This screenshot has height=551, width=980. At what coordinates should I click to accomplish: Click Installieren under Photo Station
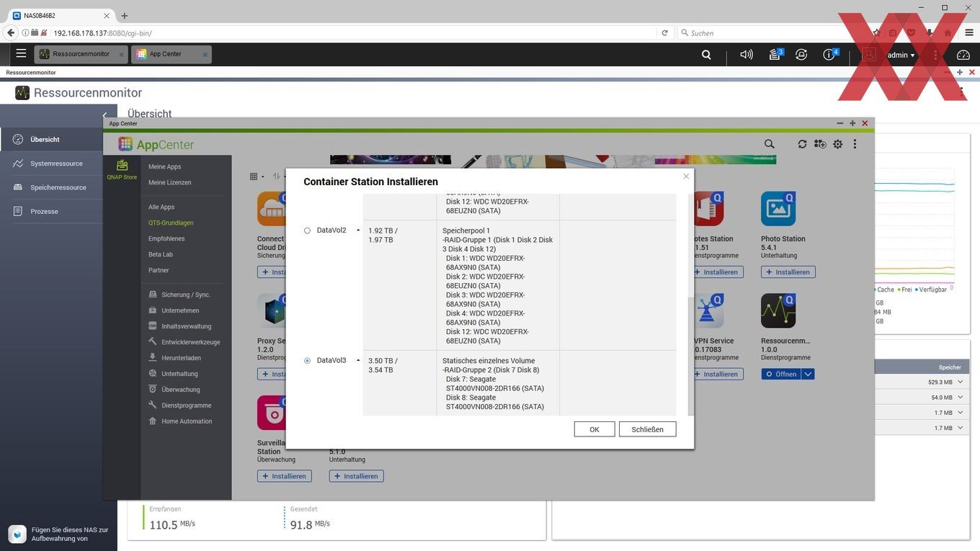coord(788,272)
